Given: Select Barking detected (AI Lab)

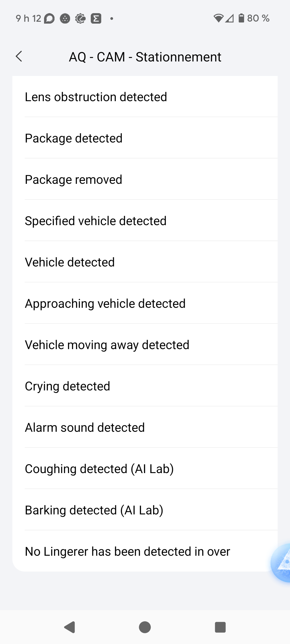Looking at the screenshot, I should coord(145,510).
